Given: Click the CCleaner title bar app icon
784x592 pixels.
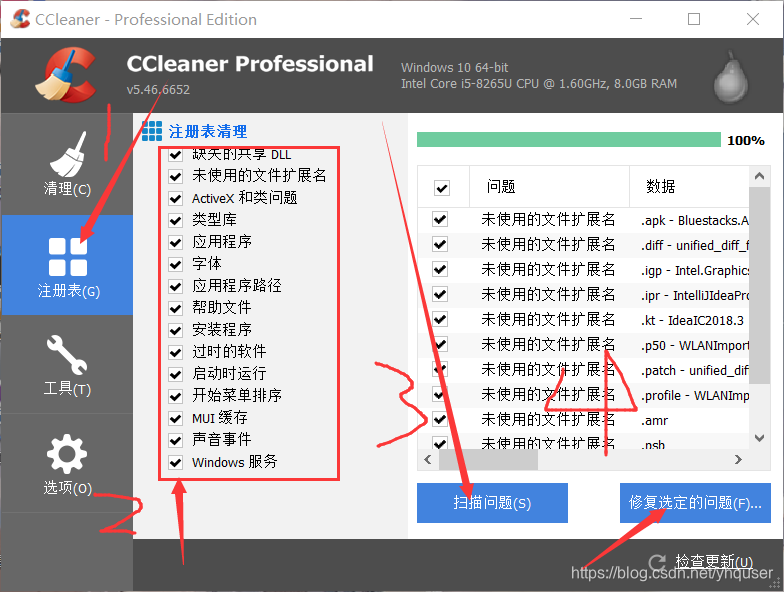Looking at the screenshot, I should point(20,19).
